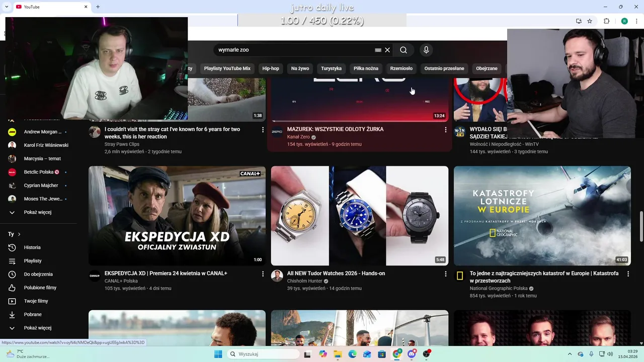Image resolution: width=644 pixels, height=362 pixels.
Task: Open more options for stray cat video
Action: pos(263,130)
